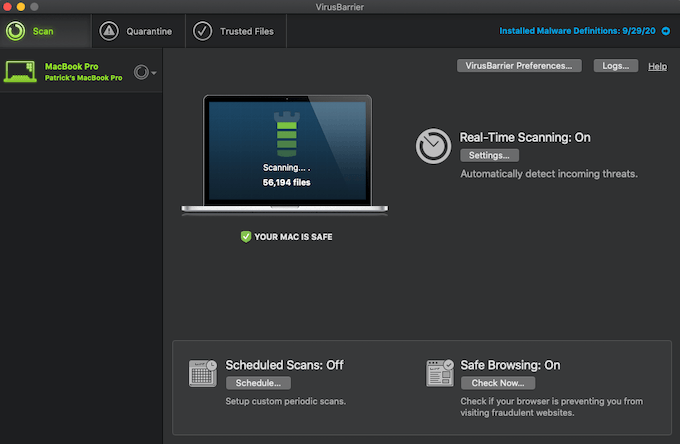This screenshot has height=444, width=680.
Task: Open the Logs window
Action: coord(615,66)
